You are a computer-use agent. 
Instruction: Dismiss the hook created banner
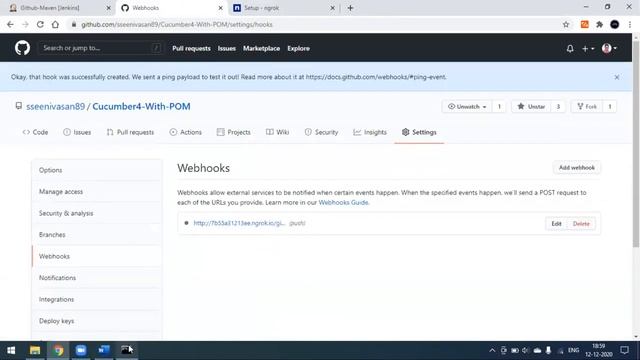(x=617, y=77)
